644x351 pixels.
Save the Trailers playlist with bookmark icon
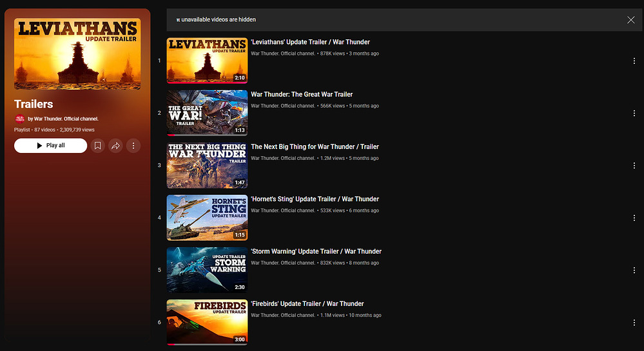pos(98,145)
